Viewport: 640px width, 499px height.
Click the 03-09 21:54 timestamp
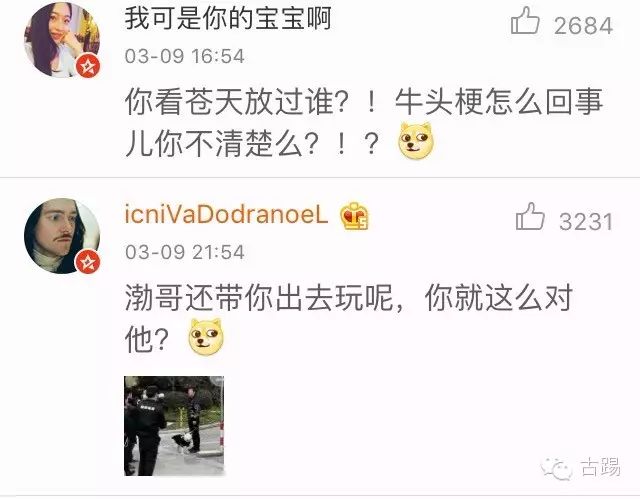[x=184, y=252]
